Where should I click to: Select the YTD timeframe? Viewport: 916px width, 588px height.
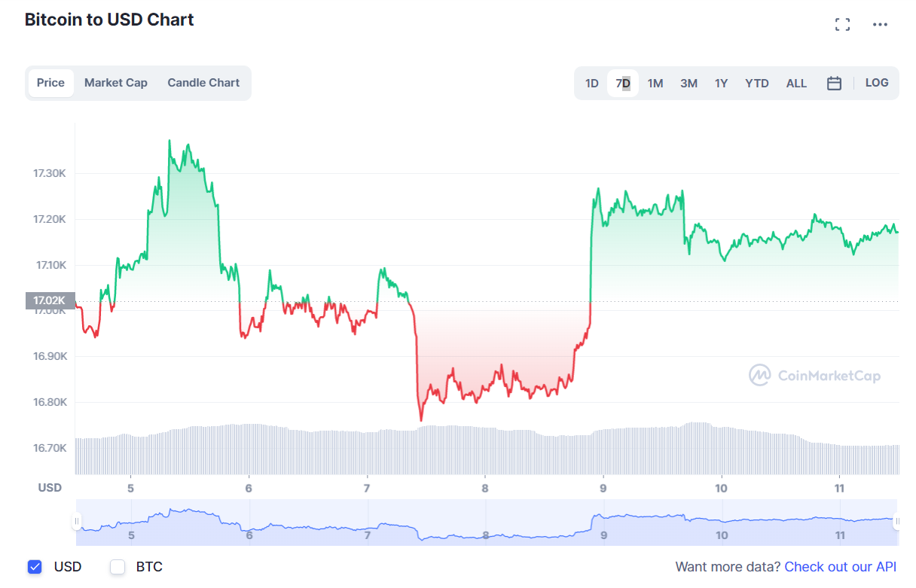click(x=756, y=83)
